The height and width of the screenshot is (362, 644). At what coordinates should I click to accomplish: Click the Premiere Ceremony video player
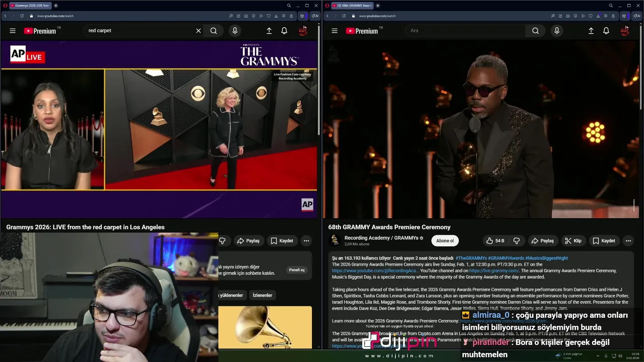point(481,129)
